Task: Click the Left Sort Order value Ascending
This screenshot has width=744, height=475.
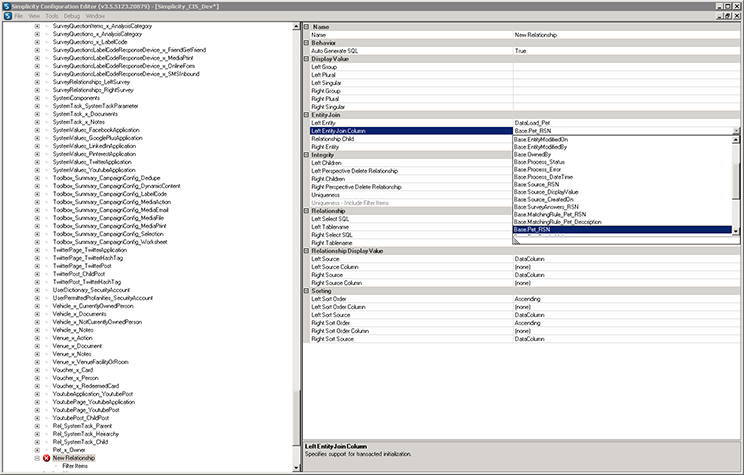Action: 527,299
